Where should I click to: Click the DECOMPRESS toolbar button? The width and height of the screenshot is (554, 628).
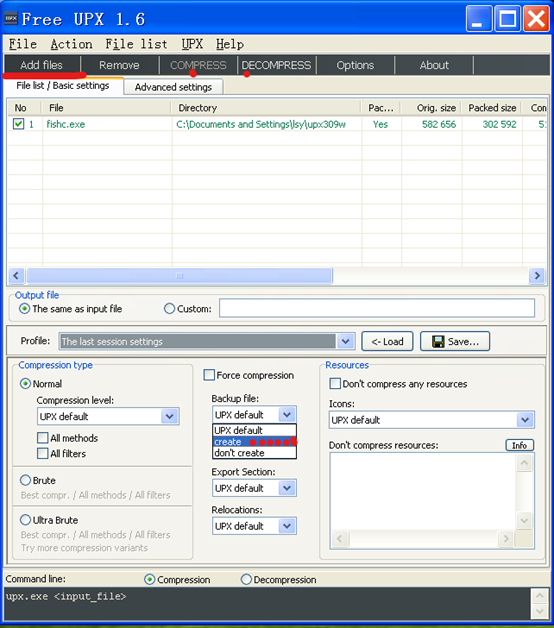[x=276, y=65]
